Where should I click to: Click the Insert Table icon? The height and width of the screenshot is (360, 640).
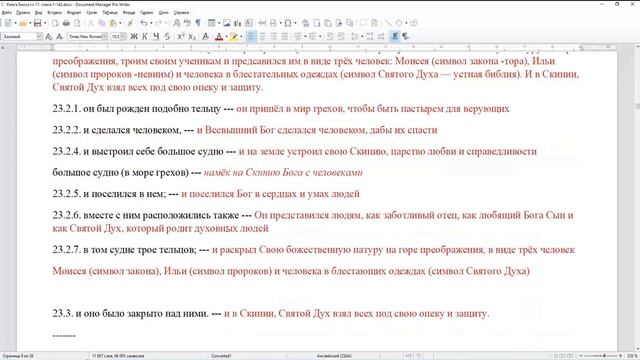pyautogui.click(x=211, y=23)
